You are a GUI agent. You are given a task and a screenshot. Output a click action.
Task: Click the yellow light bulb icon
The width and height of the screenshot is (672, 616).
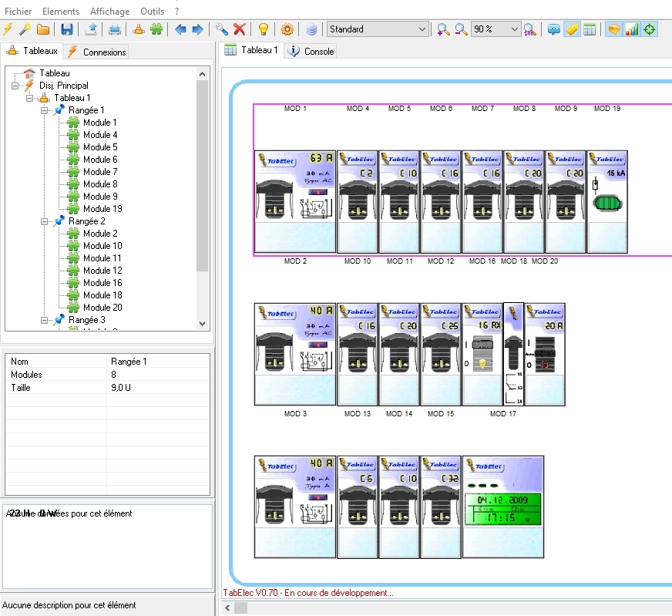(x=263, y=29)
